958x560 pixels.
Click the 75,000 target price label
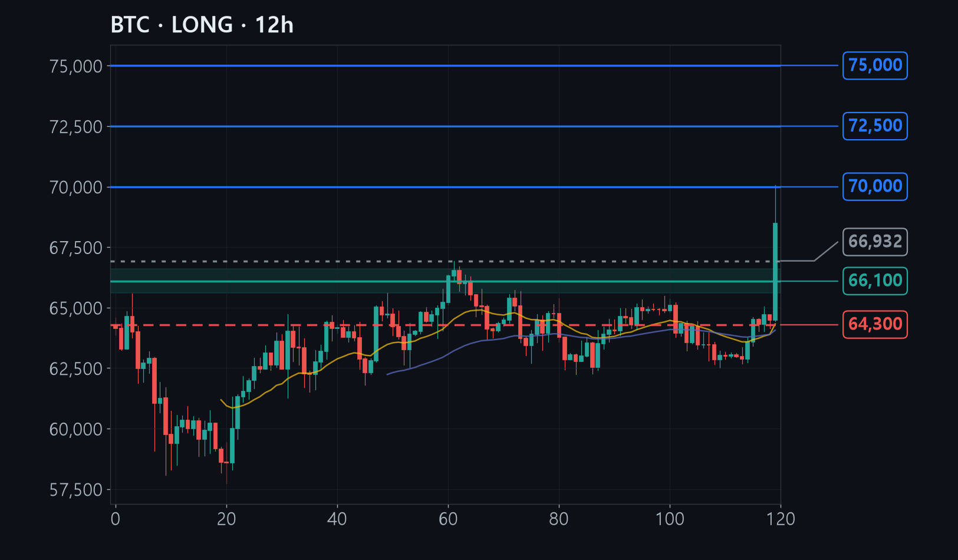click(x=875, y=65)
